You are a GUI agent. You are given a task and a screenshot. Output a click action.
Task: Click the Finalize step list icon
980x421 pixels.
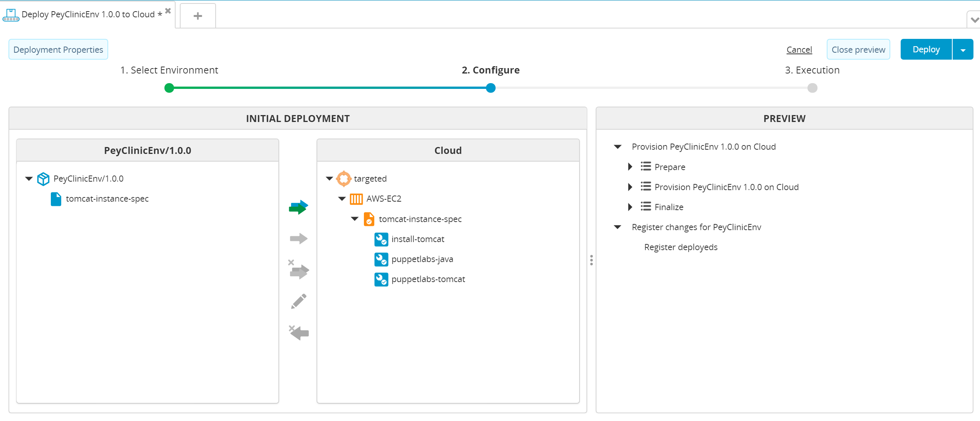(646, 206)
